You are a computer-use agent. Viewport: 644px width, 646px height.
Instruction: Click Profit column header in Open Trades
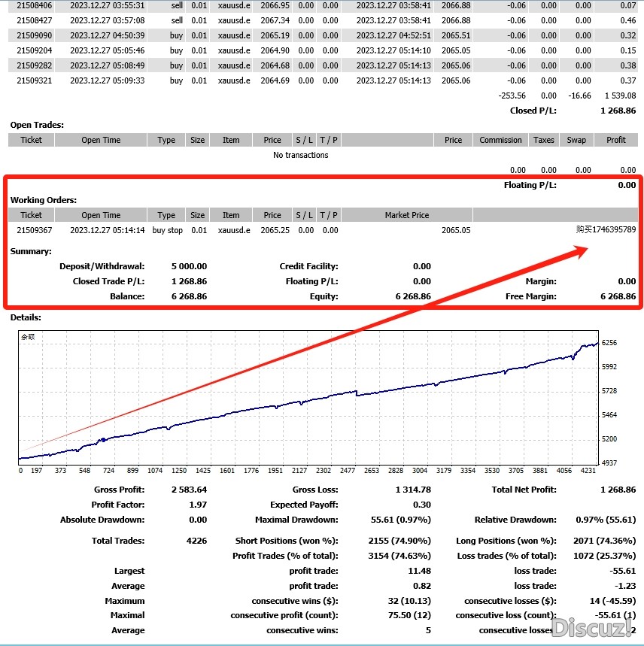pos(615,140)
